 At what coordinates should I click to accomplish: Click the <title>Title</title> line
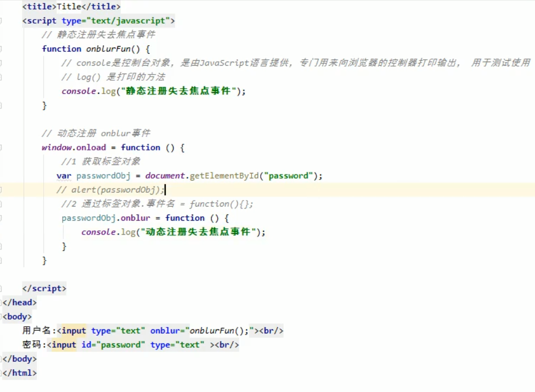71,7
